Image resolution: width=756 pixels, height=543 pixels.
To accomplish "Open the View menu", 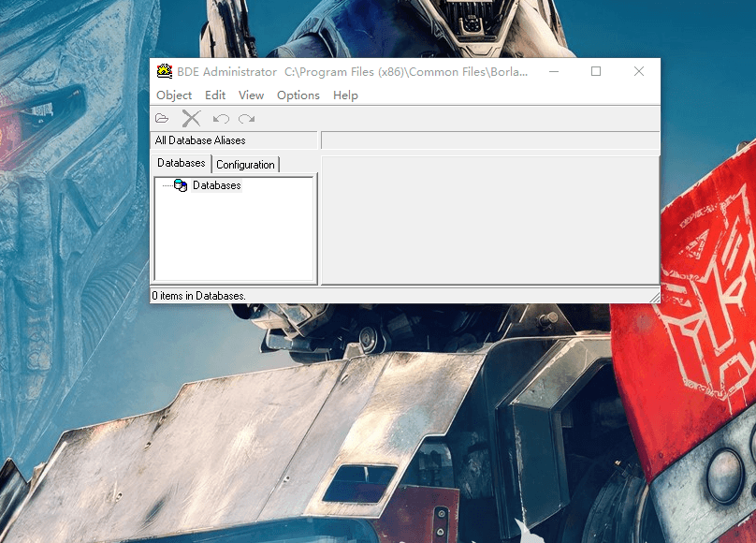I will (x=251, y=95).
